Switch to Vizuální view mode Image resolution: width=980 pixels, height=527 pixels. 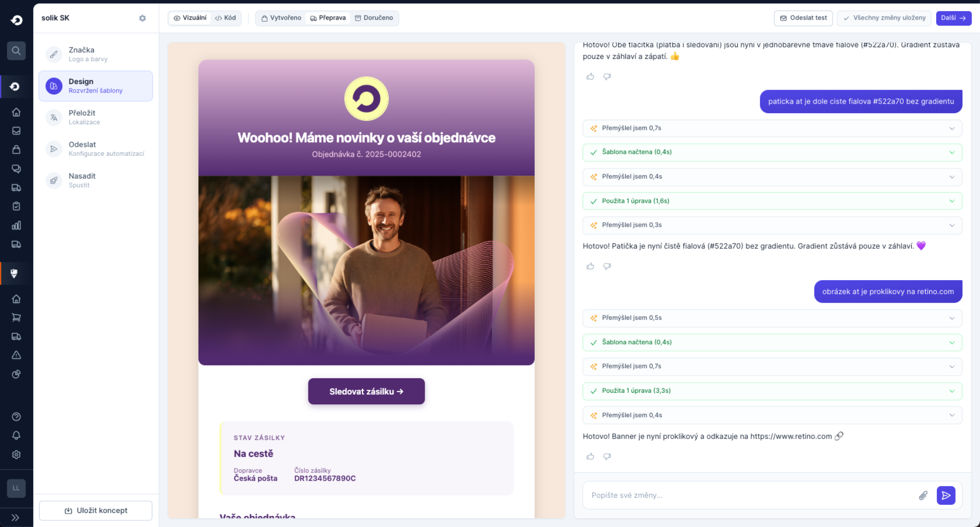pyautogui.click(x=190, y=18)
